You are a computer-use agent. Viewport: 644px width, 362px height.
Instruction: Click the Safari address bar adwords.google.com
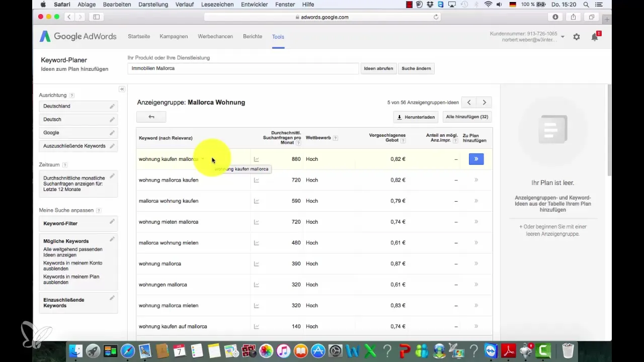(x=322, y=17)
